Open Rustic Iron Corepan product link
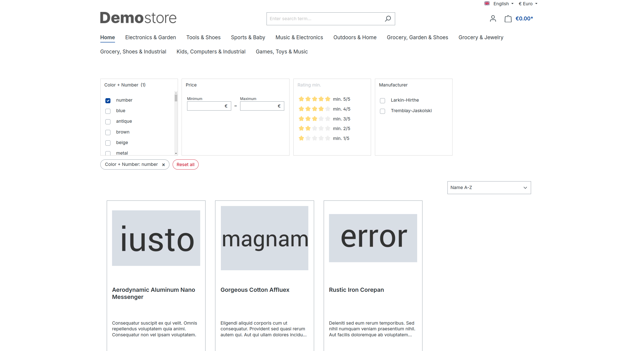Screen dimensions: 644x351 point(356,290)
